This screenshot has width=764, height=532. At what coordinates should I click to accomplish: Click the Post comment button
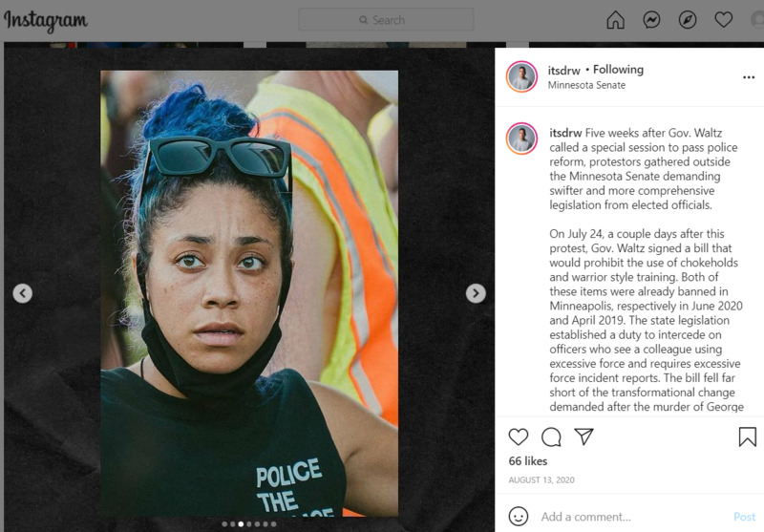point(745,517)
